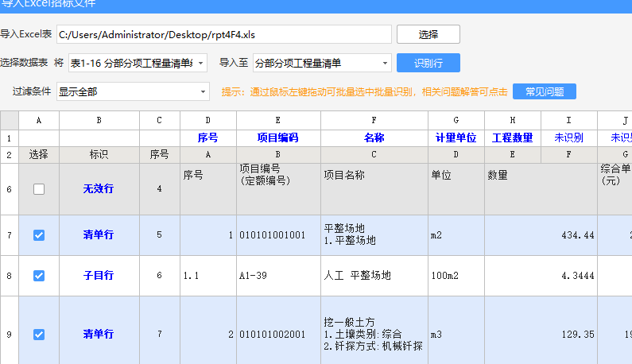Uncheck the checkbox for the A1-39 子目行
Image resolution: width=632 pixels, height=364 pixels.
[39, 276]
